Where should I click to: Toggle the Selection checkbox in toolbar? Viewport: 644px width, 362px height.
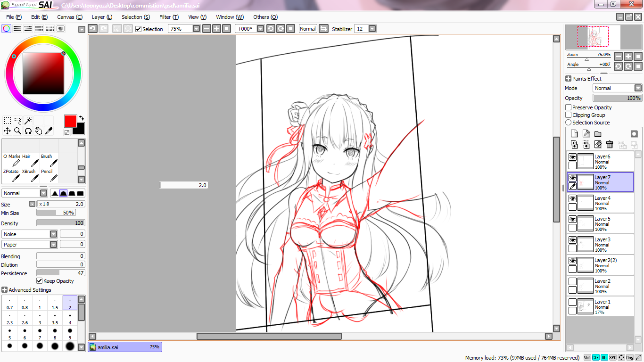pyautogui.click(x=139, y=29)
